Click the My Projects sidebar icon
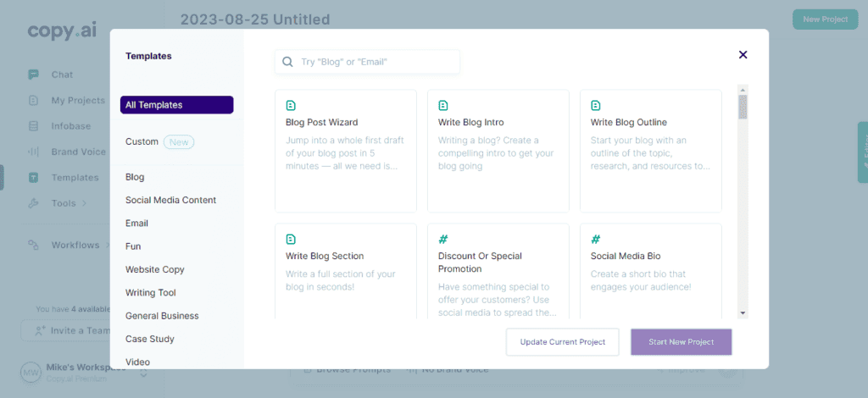 click(33, 100)
